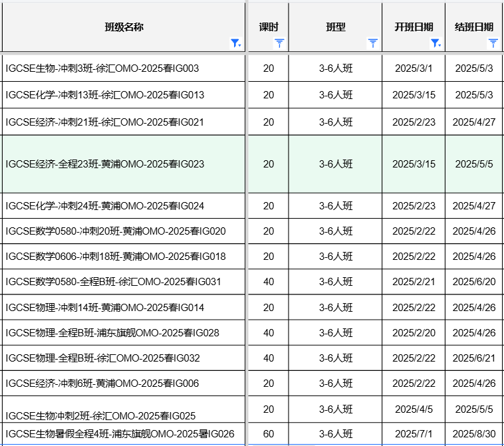The image size is (504, 446).
Task: Select the 课时 header cell
Action: point(269,27)
